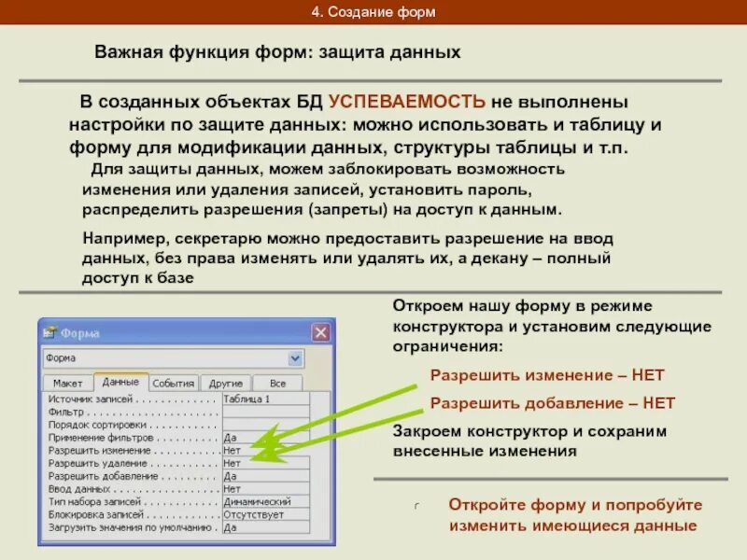This screenshot has height=560, width=747.
Task: Close the Форма properties window
Action: pyautogui.click(x=320, y=332)
